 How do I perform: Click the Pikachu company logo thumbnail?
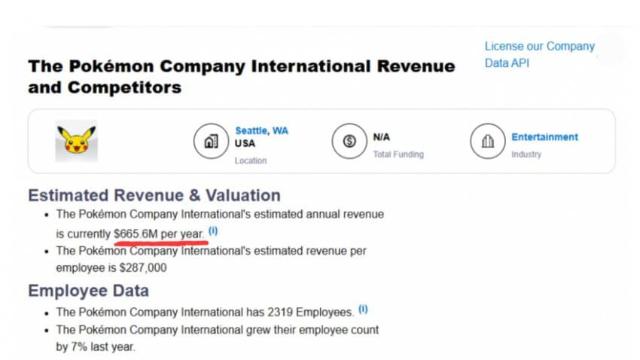coord(76,141)
